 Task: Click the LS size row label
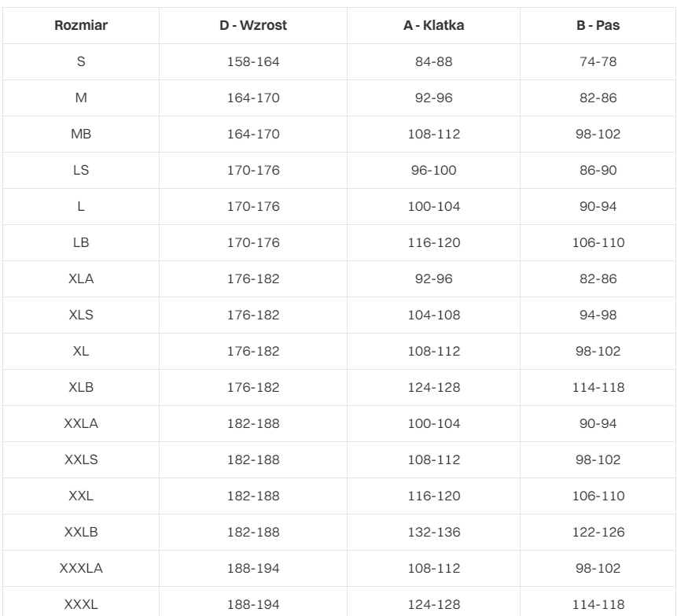point(81,170)
